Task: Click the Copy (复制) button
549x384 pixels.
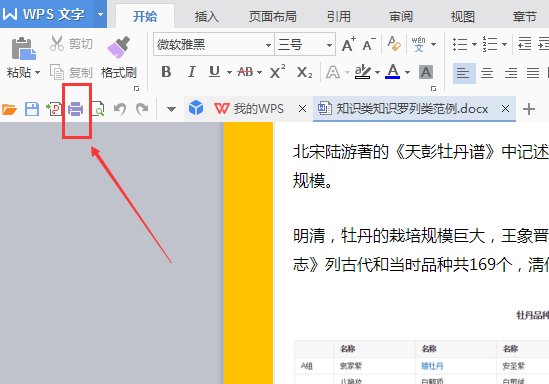Action: 71,72
